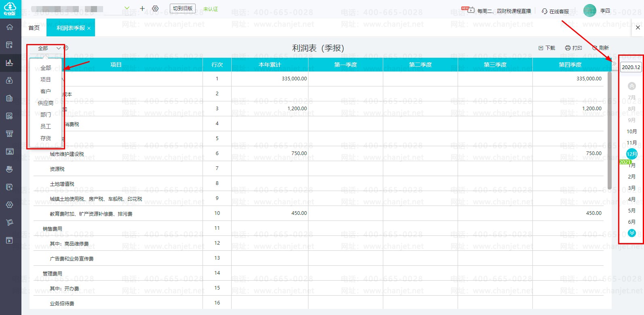
Task: Open the settings gear in the left sidebar
Action: [x=10, y=205]
